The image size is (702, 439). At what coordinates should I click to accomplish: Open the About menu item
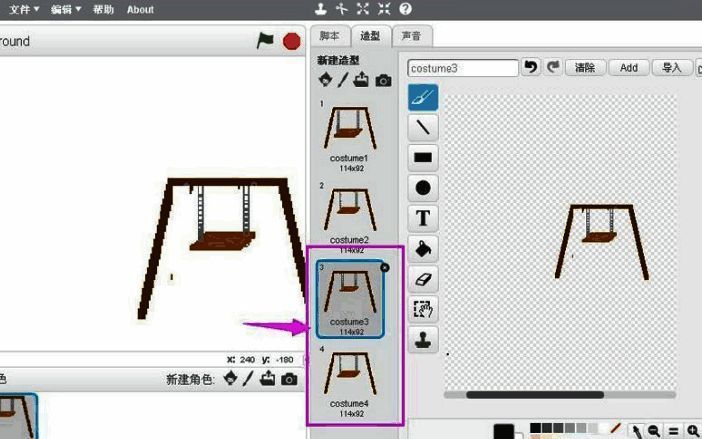(x=140, y=9)
